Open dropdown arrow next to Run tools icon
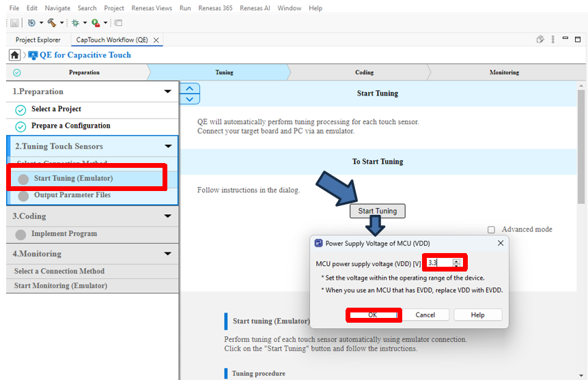This screenshot has width=588, height=380. pyautogui.click(x=105, y=23)
